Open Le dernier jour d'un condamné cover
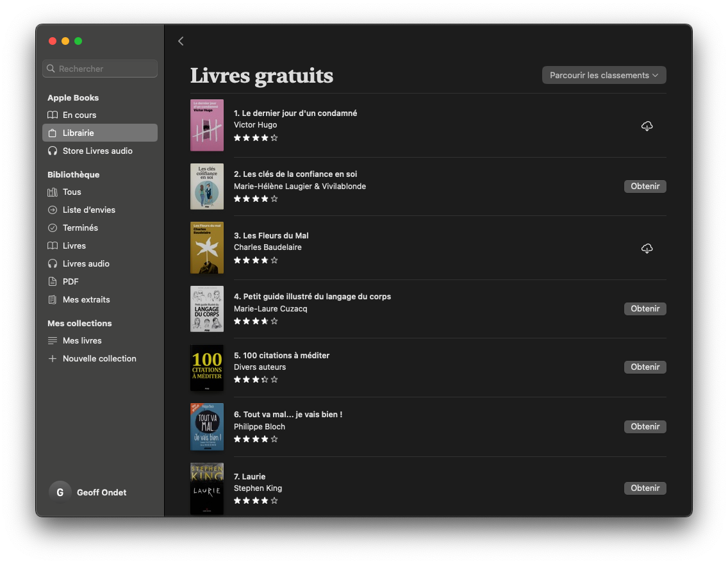The width and height of the screenshot is (728, 564). tap(206, 126)
